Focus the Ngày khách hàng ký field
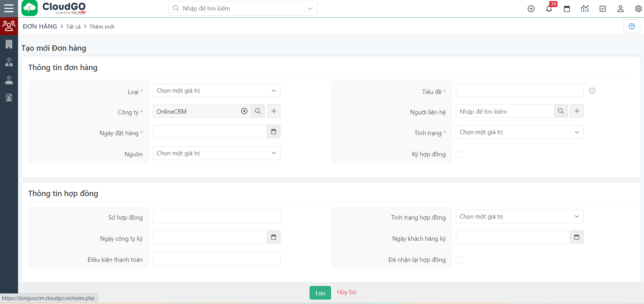Viewport: 644px width, 304px height. (513, 237)
